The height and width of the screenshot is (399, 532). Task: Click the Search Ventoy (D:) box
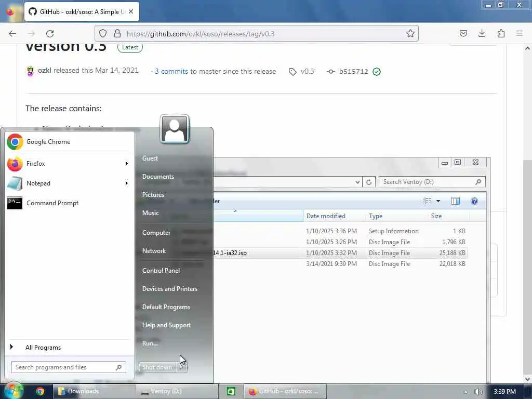pyautogui.click(x=432, y=182)
